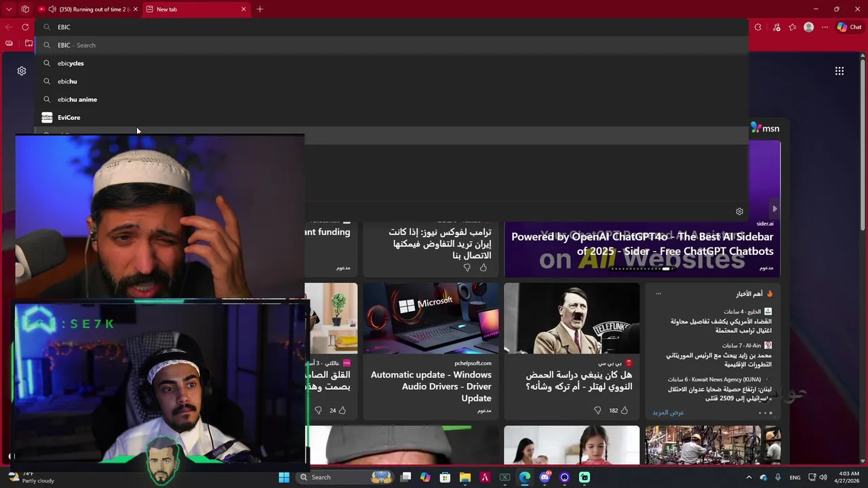Select the EviCore site suggestion
868x488 pixels.
coord(392,117)
